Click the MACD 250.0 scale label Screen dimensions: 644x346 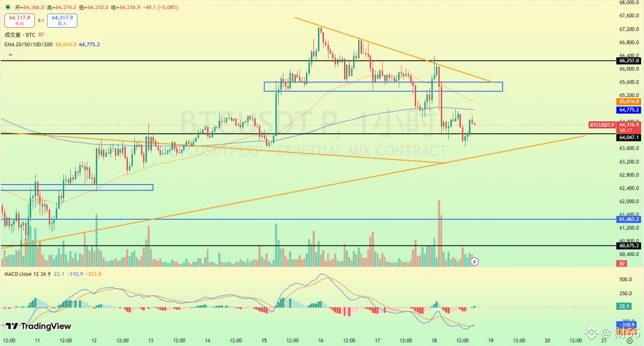[625, 294]
